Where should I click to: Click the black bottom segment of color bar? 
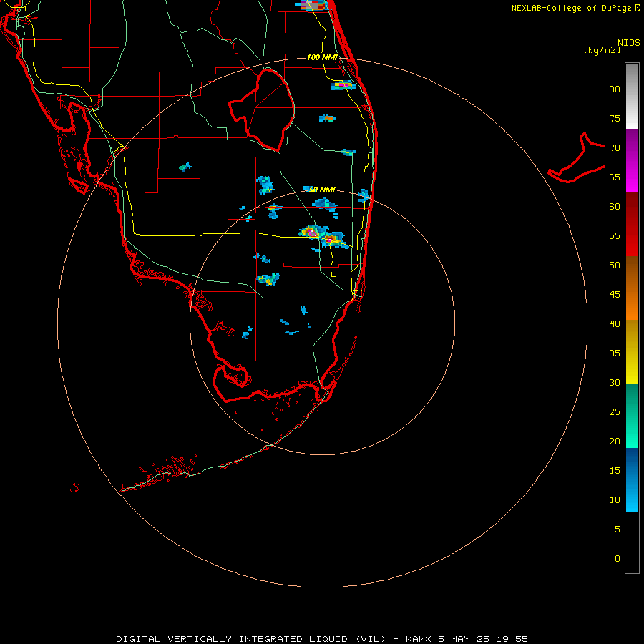coord(632,542)
